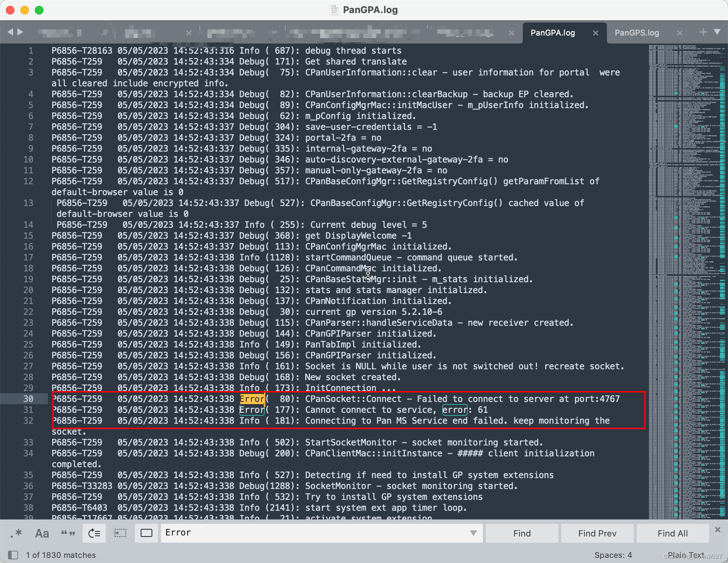
Task: Close the PanGPS.log tab
Action: click(680, 33)
